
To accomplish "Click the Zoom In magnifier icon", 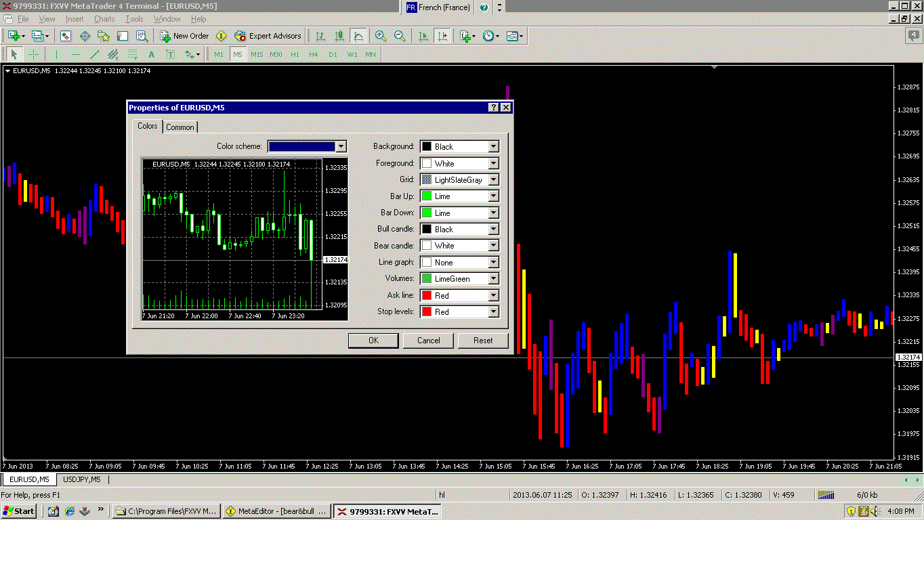I will [381, 36].
